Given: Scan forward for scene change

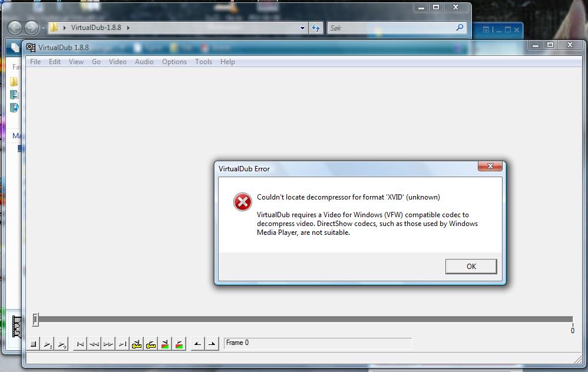Looking at the screenshot, I should pos(179,344).
